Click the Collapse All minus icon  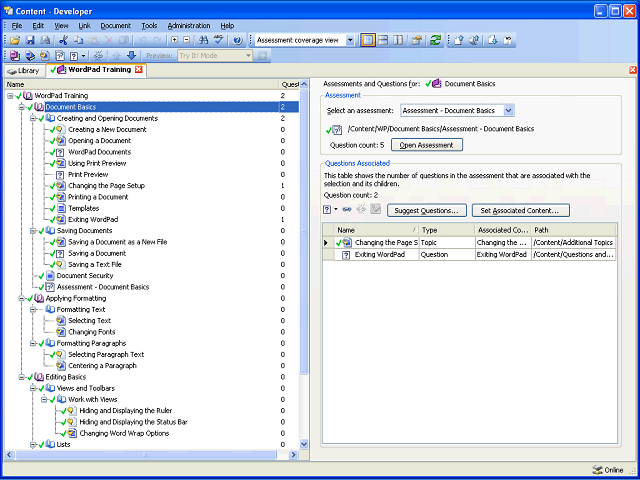[x=187, y=40]
